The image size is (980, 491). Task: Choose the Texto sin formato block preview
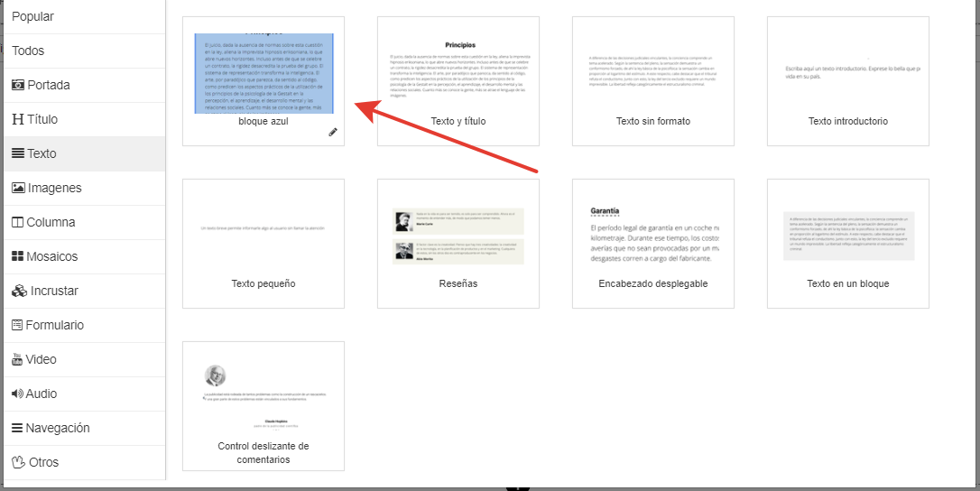(653, 72)
